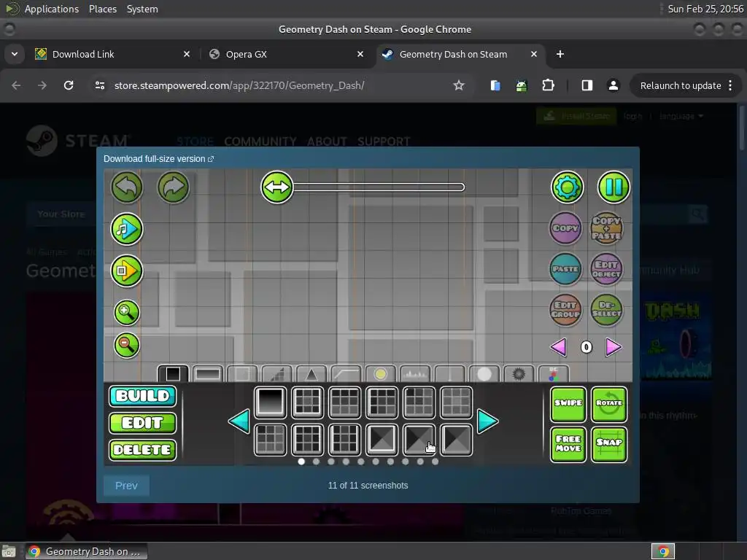Click the first white page dot
The width and height of the screenshot is (747, 560).
pyautogui.click(x=301, y=462)
